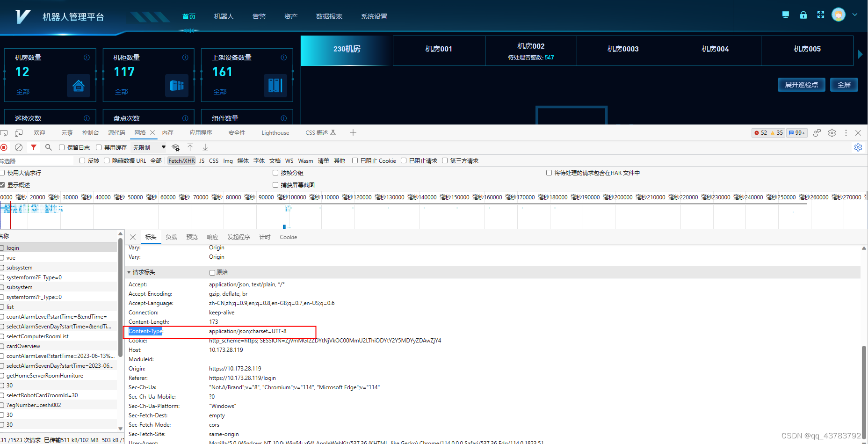868x444 pixels.
Task: Check the 已阻止请求 checkbox
Action: click(404, 160)
